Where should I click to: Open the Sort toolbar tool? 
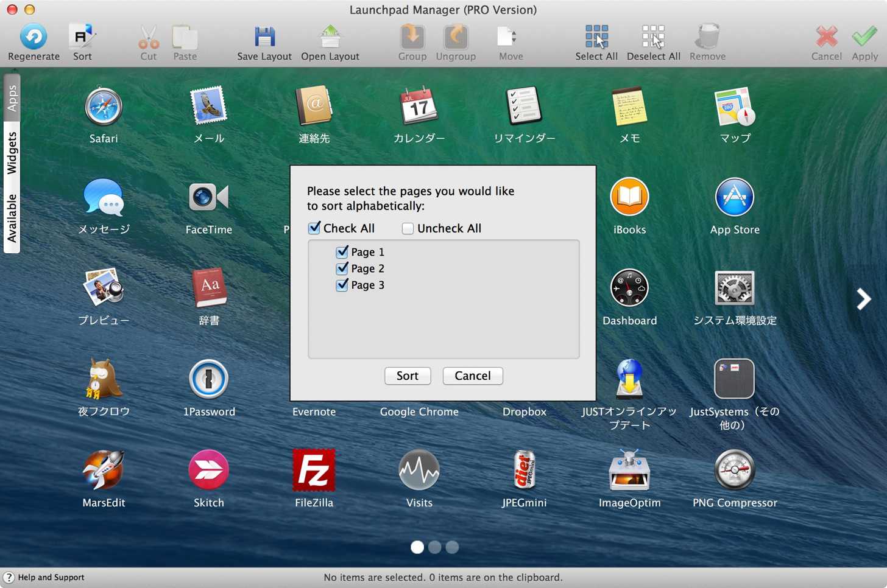tap(82, 37)
